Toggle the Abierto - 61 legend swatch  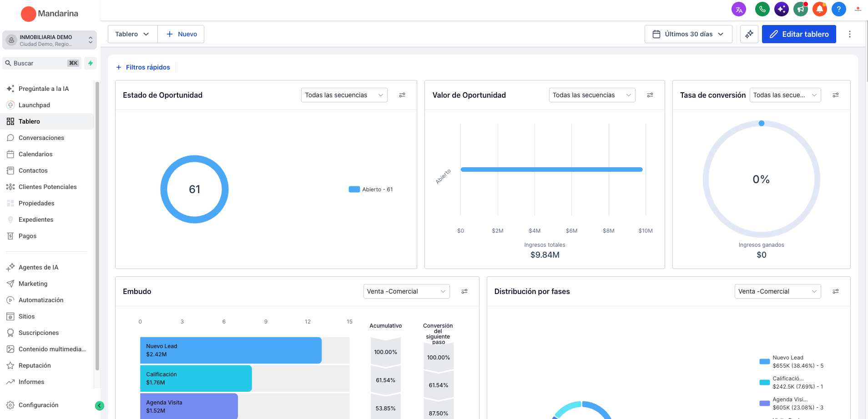[x=354, y=190]
